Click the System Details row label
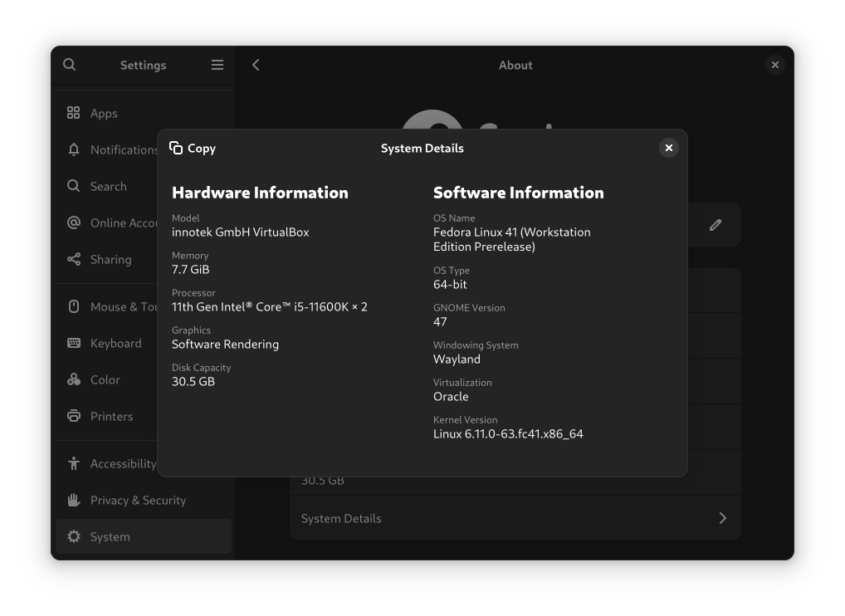The image size is (845, 616). pos(341,518)
